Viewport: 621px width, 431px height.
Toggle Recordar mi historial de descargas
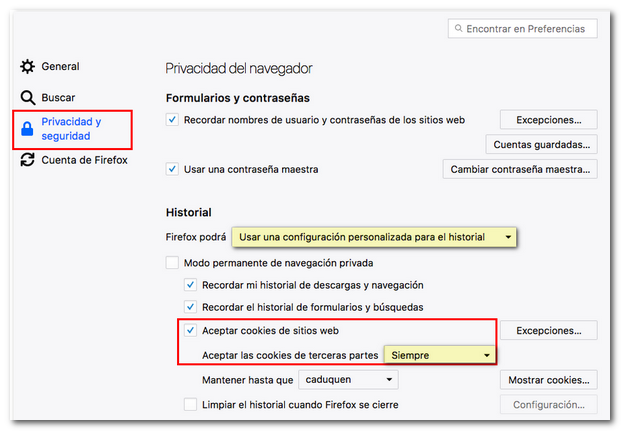191,285
